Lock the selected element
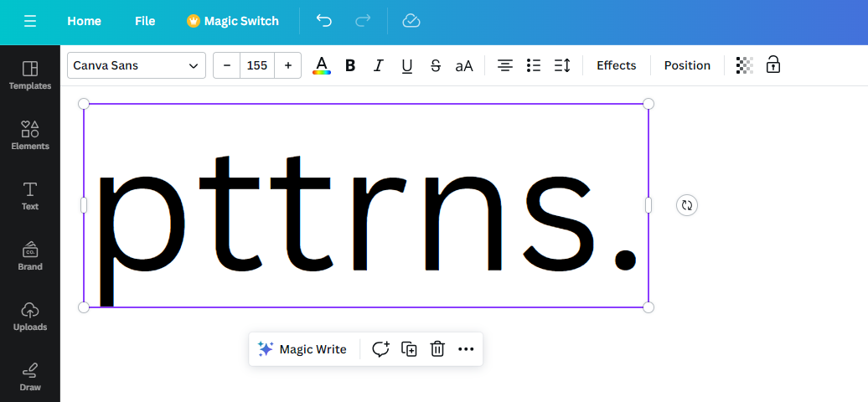This screenshot has width=868, height=402. [x=772, y=64]
